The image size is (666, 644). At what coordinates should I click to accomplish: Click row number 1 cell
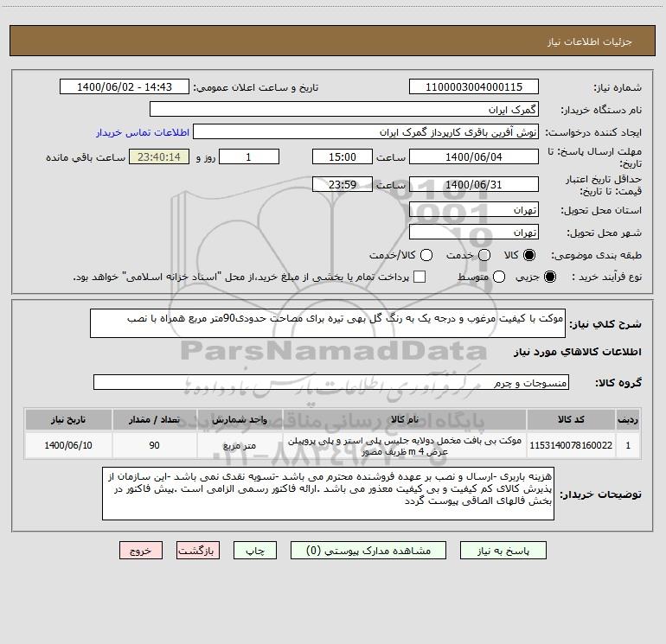628,445
